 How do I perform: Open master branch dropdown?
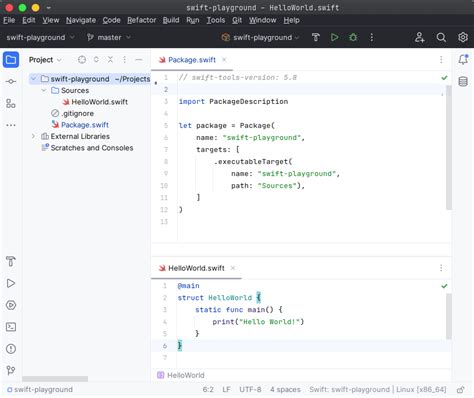108,37
